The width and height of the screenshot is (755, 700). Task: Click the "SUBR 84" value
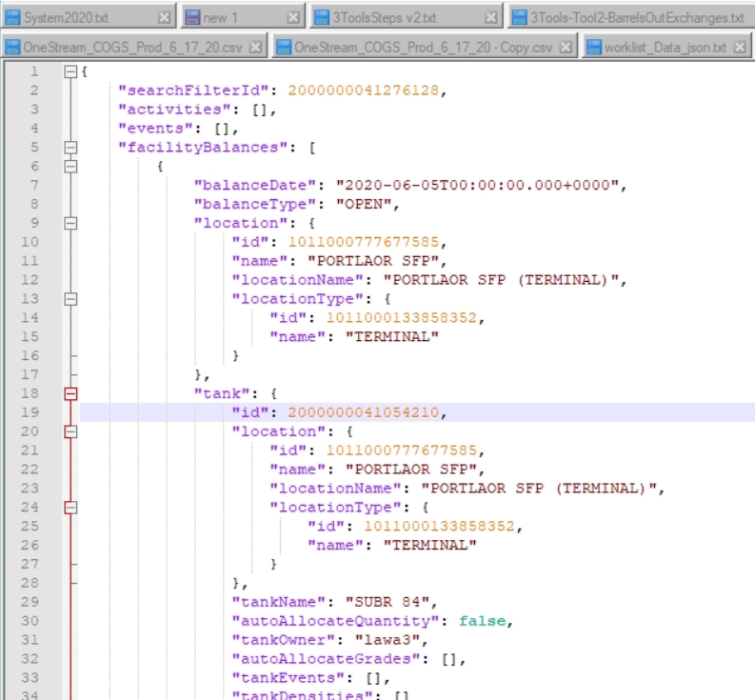387,602
